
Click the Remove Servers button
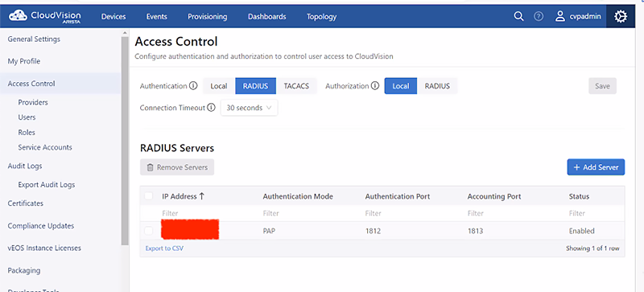pos(177,167)
